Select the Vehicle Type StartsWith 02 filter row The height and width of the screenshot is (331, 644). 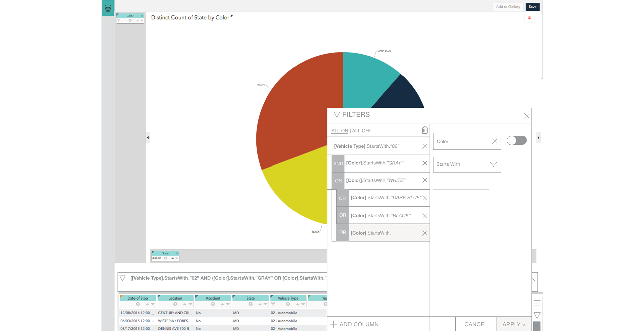tap(378, 146)
